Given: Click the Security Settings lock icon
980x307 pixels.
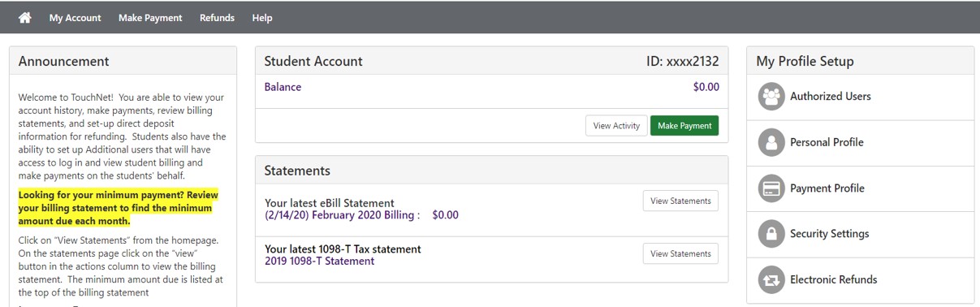Looking at the screenshot, I should pyautogui.click(x=771, y=234).
